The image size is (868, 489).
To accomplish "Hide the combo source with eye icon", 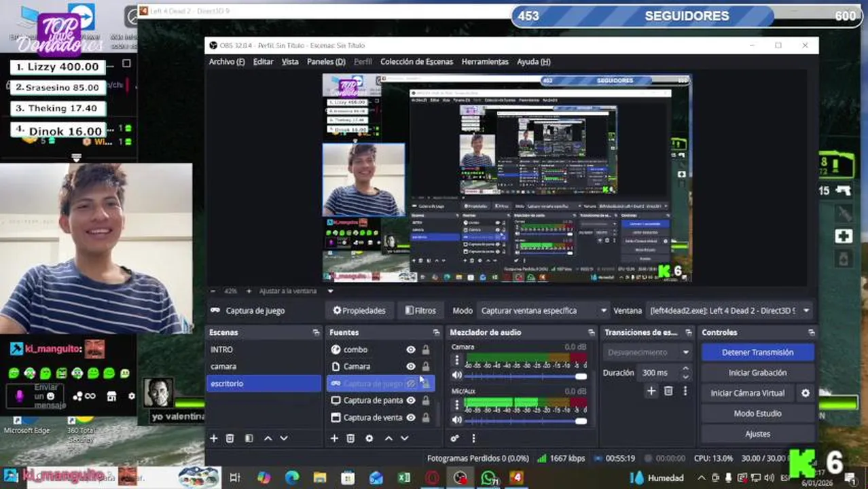I will point(411,350).
